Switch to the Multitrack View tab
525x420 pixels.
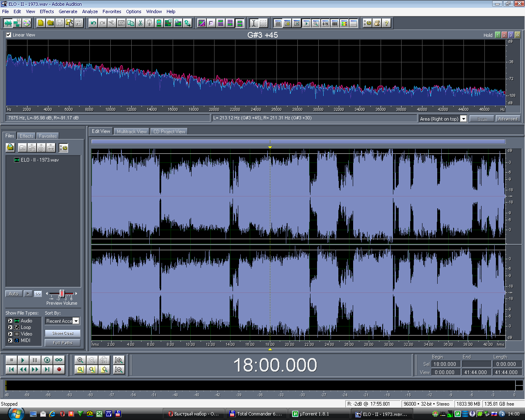[131, 132]
